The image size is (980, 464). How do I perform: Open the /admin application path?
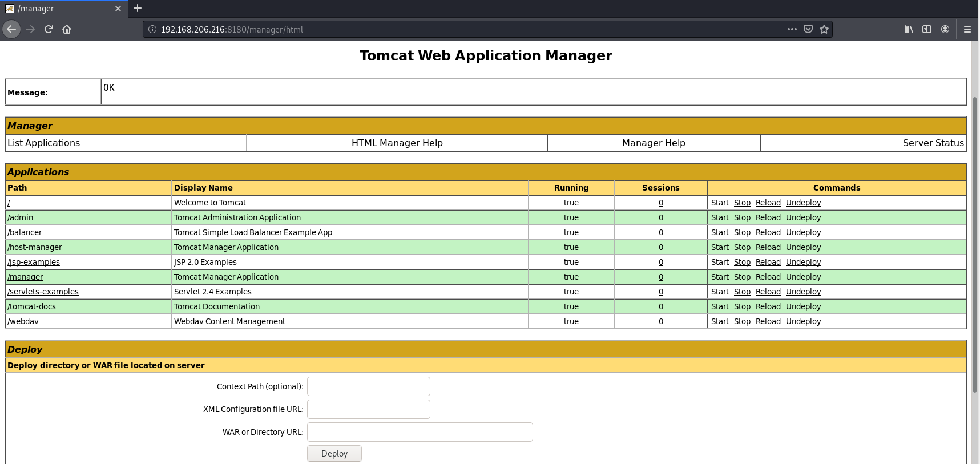pos(20,217)
